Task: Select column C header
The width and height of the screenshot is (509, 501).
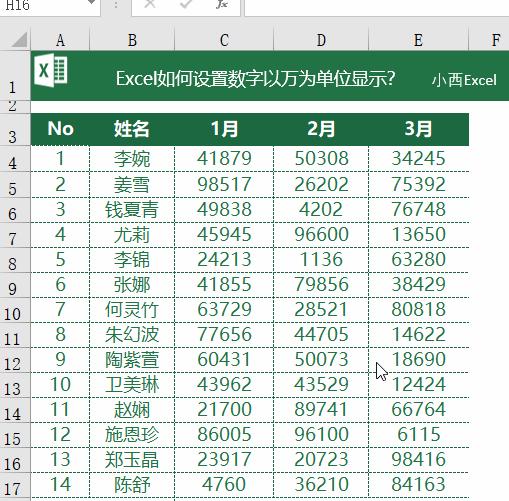Action: pyautogui.click(x=224, y=40)
